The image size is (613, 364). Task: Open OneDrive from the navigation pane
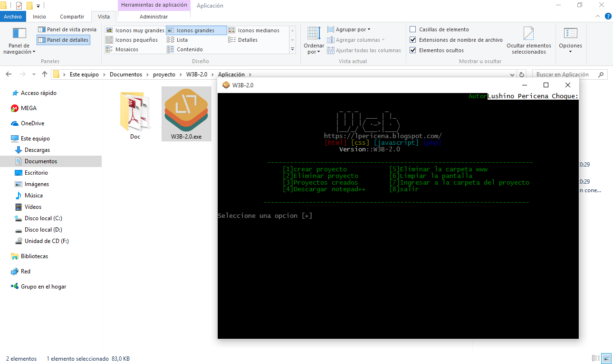[x=33, y=123]
